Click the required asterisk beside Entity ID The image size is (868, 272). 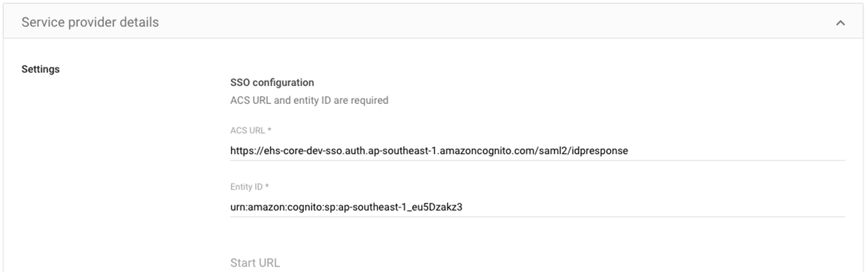(267, 187)
